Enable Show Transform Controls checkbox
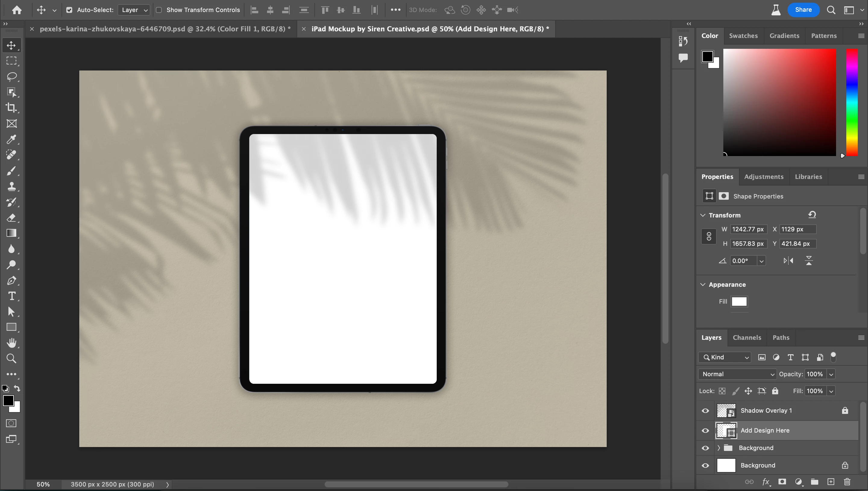The image size is (868, 491). (x=159, y=10)
